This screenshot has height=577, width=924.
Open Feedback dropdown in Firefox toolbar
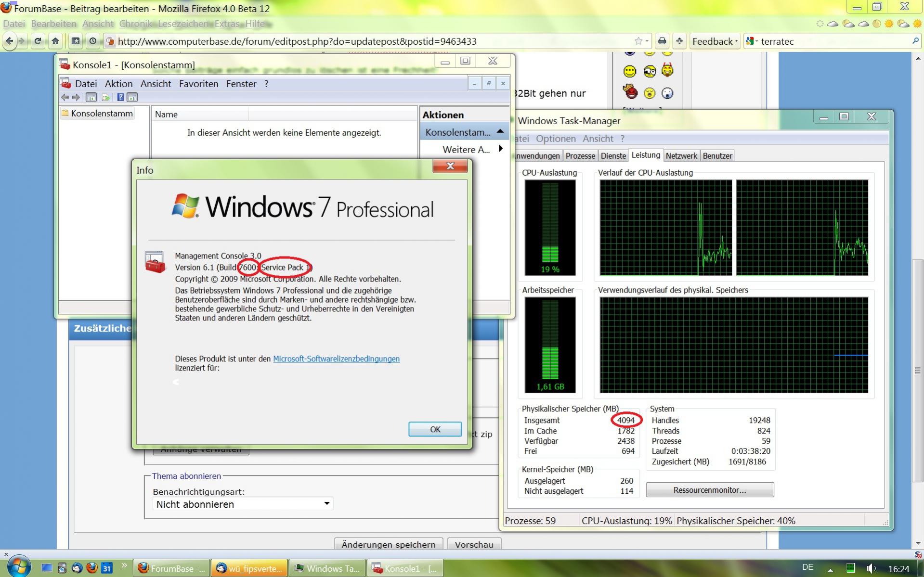point(715,41)
